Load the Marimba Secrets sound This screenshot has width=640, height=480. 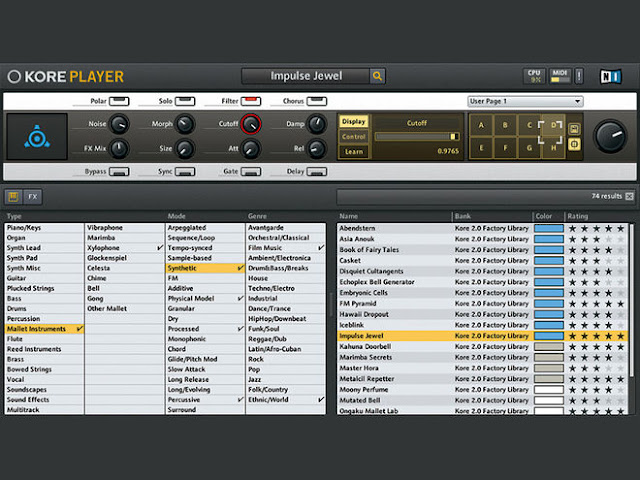[x=366, y=357]
